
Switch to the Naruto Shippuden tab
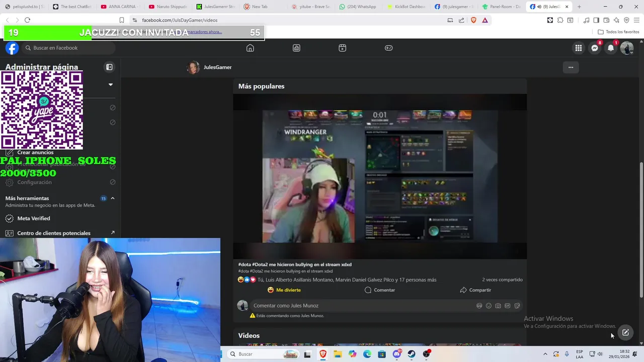pos(168,7)
